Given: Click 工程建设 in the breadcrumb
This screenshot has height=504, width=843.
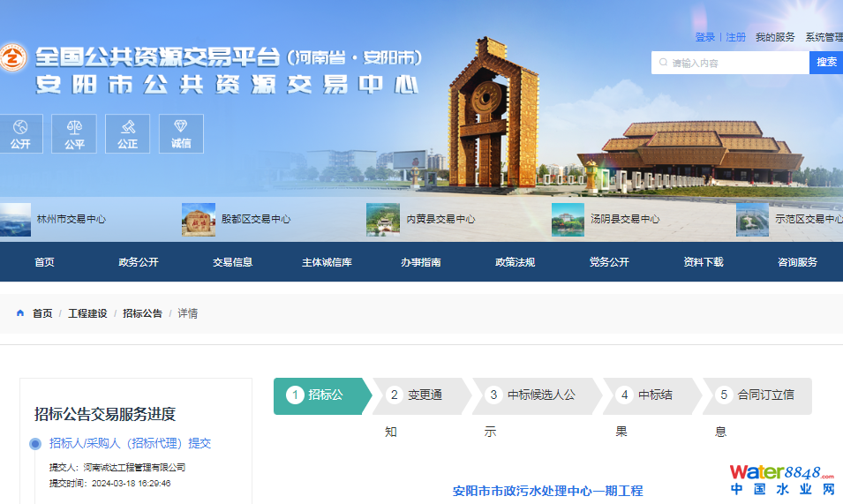Looking at the screenshot, I should pyautogui.click(x=87, y=313).
